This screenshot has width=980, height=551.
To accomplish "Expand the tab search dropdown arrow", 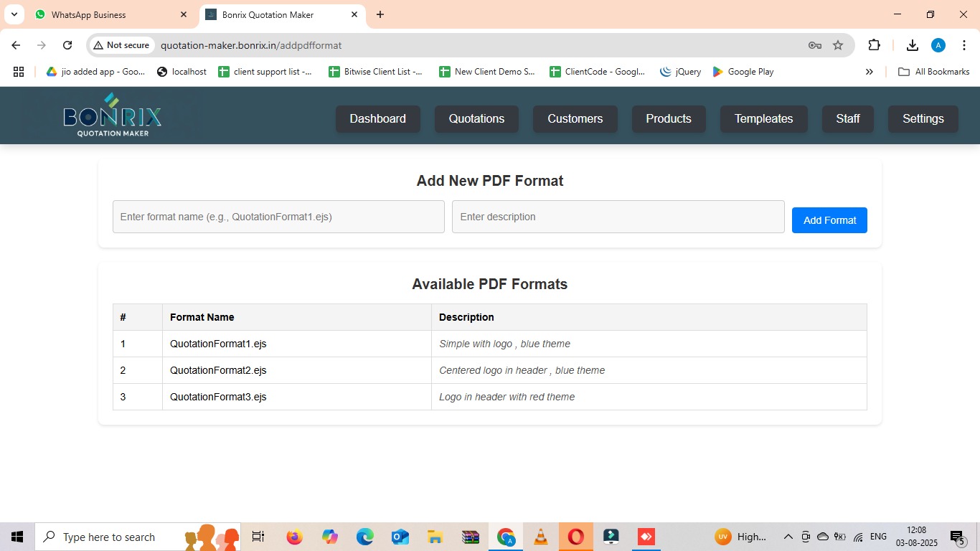I will click(14, 14).
